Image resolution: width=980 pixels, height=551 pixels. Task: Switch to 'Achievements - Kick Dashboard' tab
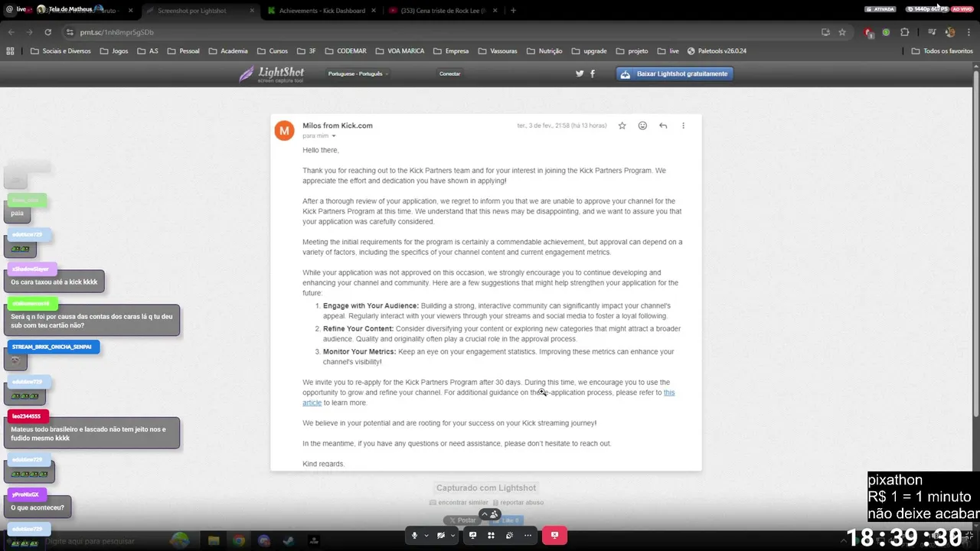[x=322, y=10]
